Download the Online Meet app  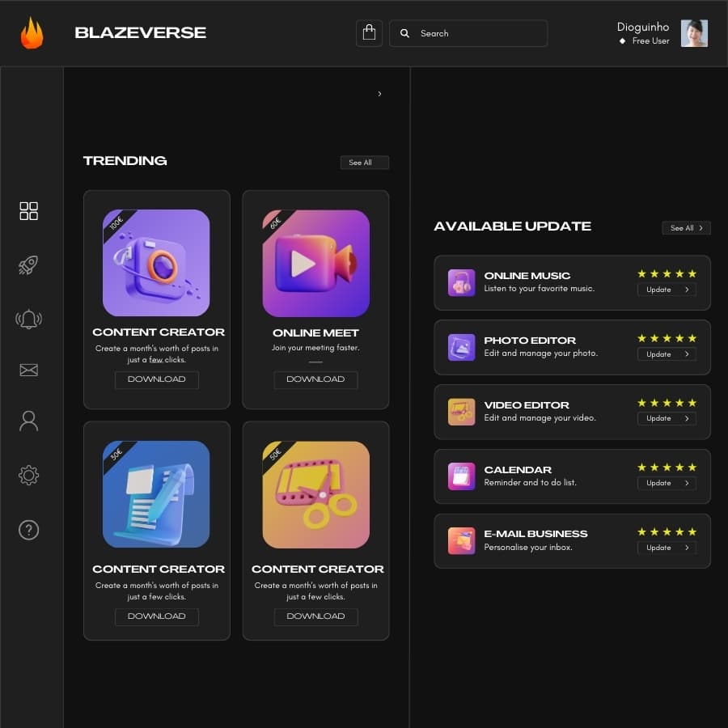click(315, 379)
